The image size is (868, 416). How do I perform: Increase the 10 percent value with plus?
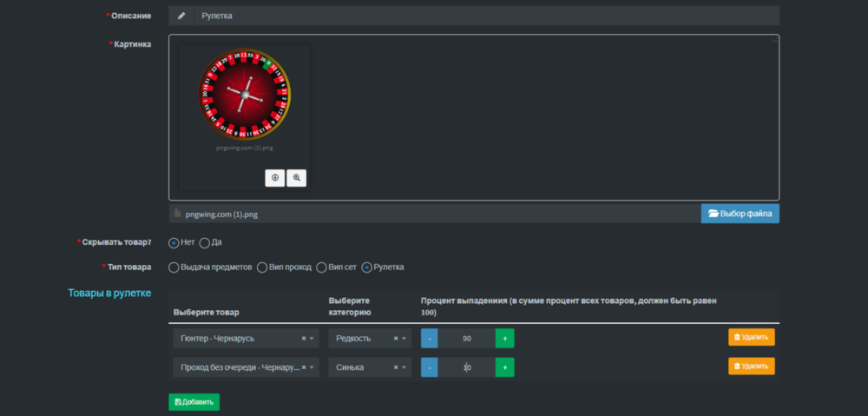505,367
